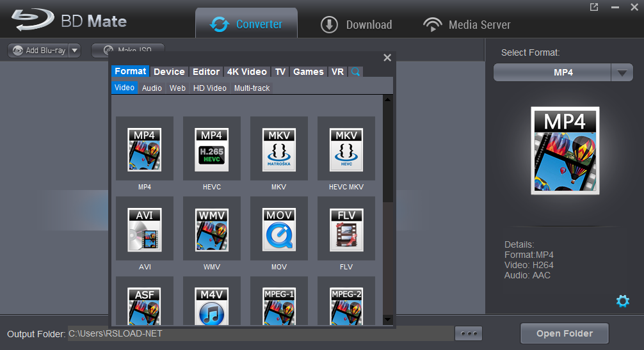Click the large MP4 preview thumbnail
The height and width of the screenshot is (350, 644).
click(565, 150)
